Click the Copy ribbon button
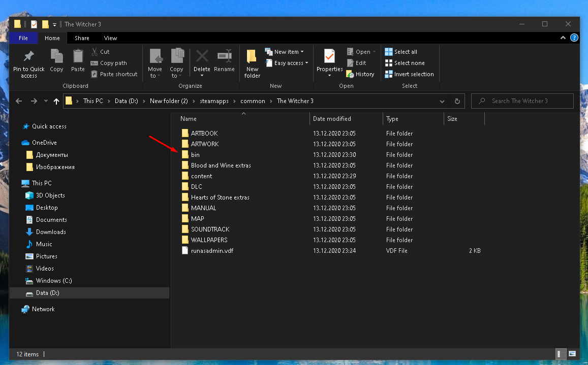The image size is (588, 365). tap(56, 61)
